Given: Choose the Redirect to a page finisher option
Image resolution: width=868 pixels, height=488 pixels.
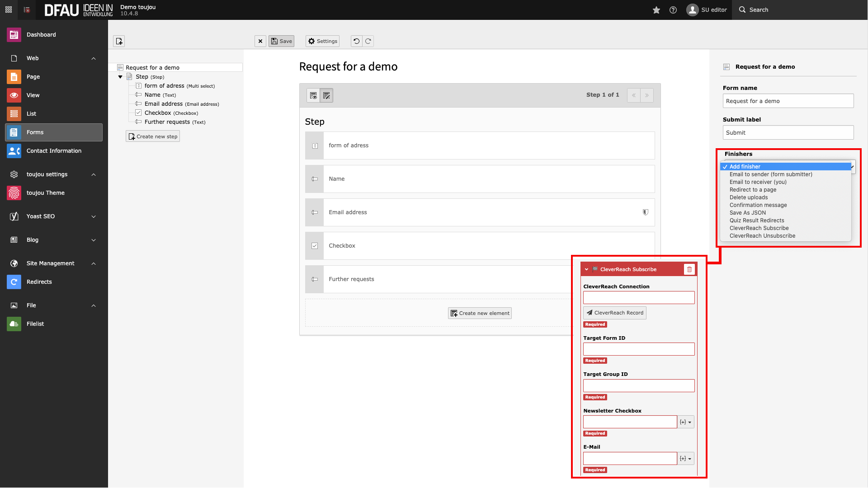Looking at the screenshot, I should [753, 190].
